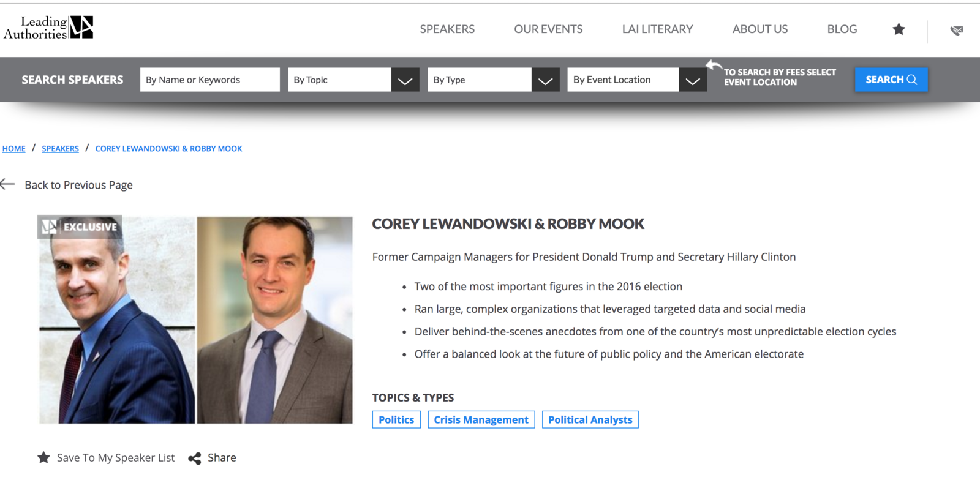The height and width of the screenshot is (491, 980).
Task: Focus the By Name or Keywords field
Action: [210, 80]
